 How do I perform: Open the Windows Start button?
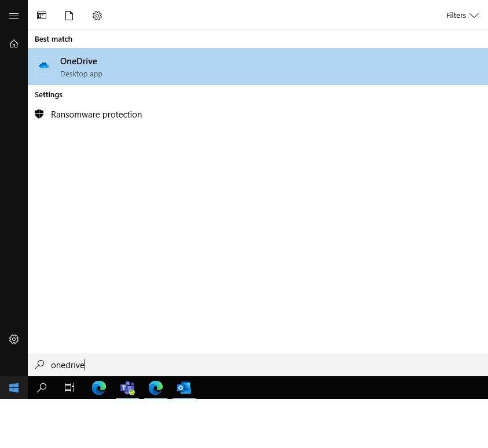[14, 388]
